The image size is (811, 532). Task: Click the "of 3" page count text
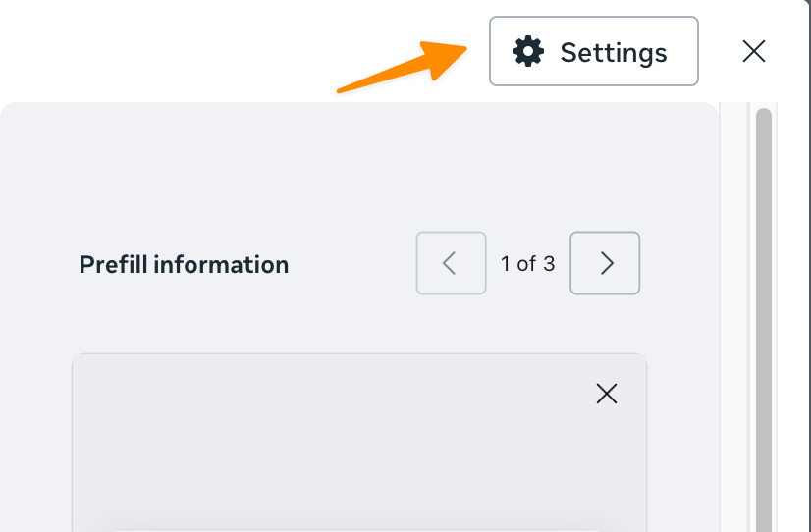coord(537,264)
